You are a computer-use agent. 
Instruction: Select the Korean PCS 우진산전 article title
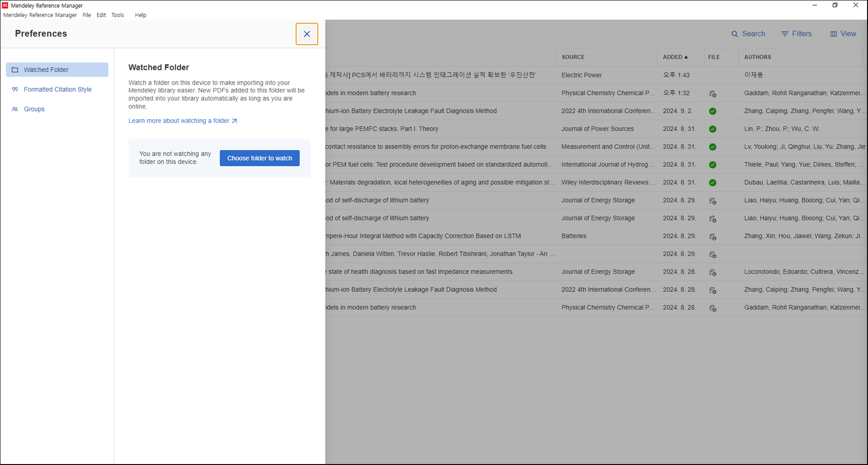point(431,75)
